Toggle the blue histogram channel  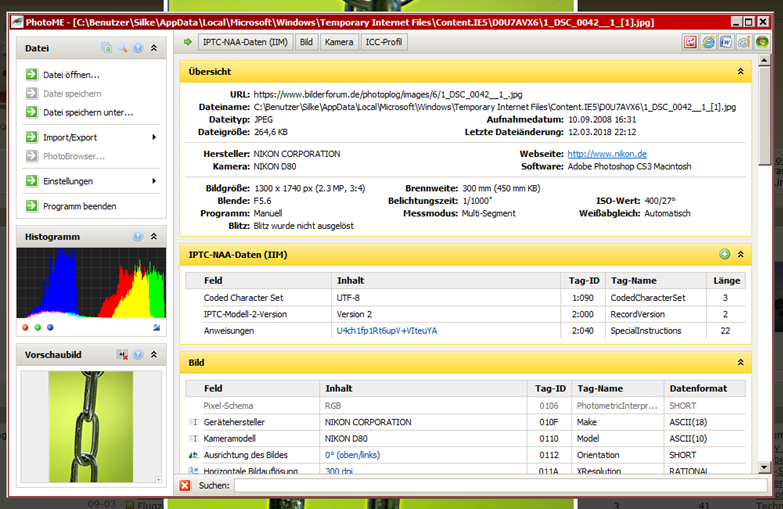click(50, 328)
